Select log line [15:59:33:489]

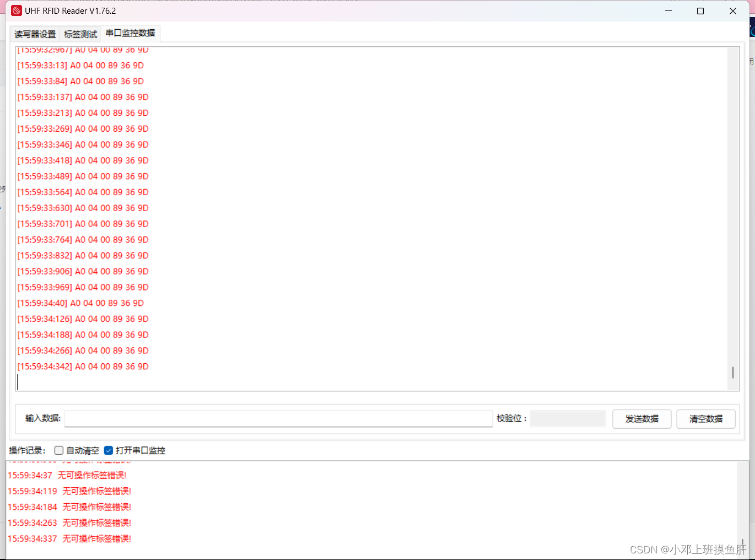(83, 176)
